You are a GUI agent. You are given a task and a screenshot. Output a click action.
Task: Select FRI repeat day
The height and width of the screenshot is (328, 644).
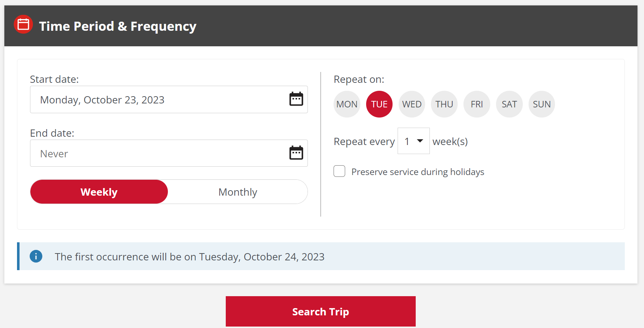tap(477, 104)
